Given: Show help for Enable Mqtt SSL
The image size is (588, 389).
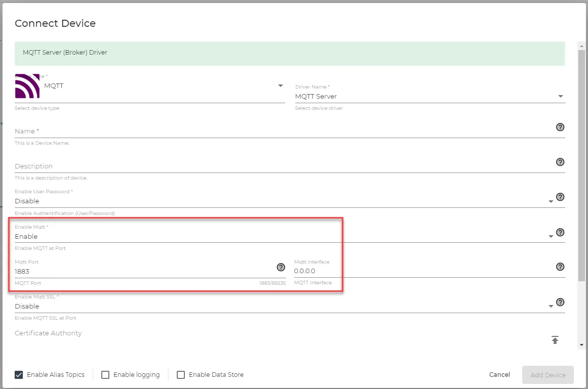Looking at the screenshot, I should [x=560, y=302].
